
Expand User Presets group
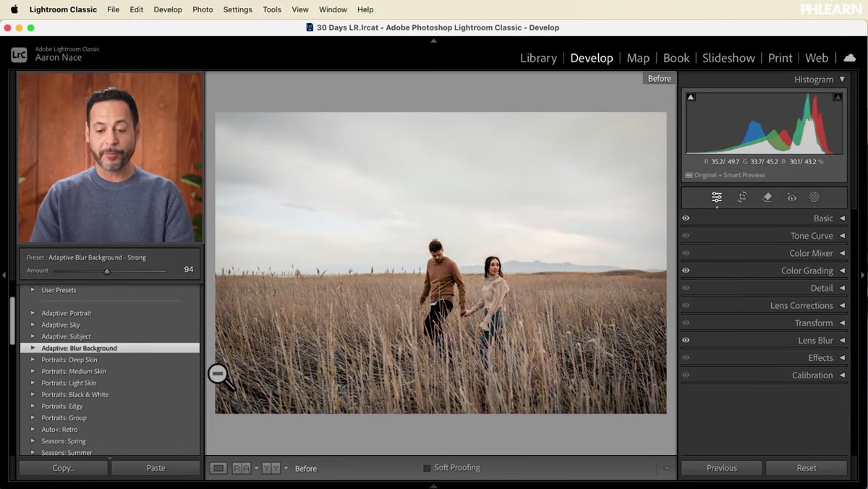(x=33, y=290)
